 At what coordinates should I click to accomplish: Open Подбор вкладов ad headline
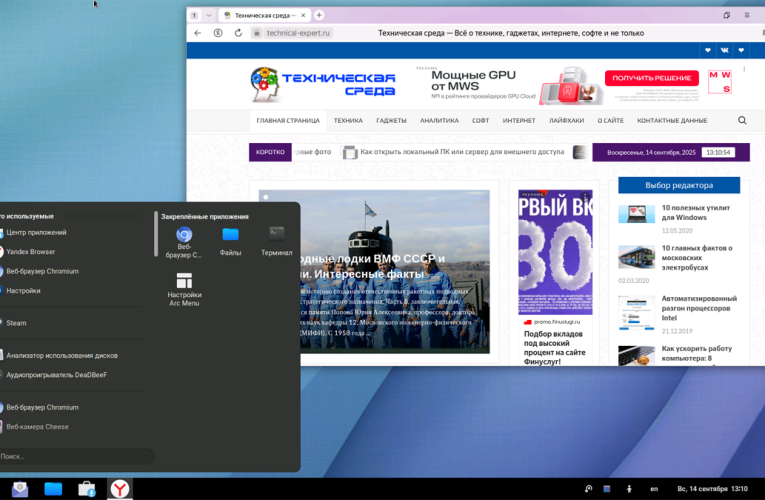(x=554, y=348)
